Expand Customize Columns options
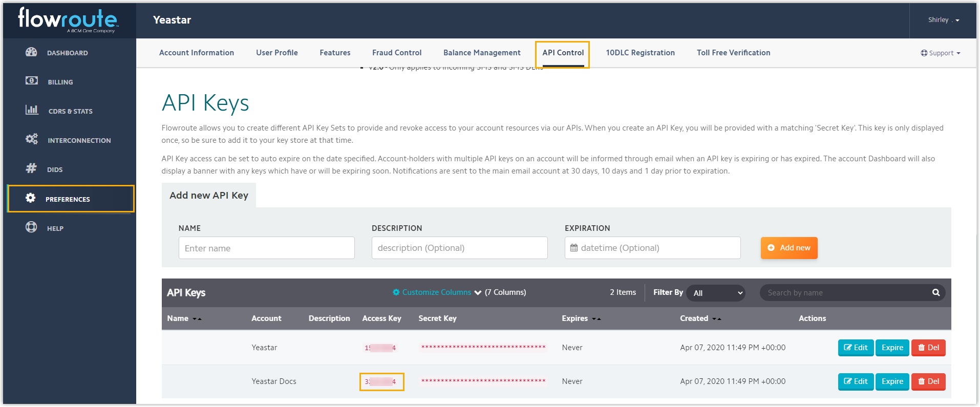980x407 pixels. (x=437, y=292)
